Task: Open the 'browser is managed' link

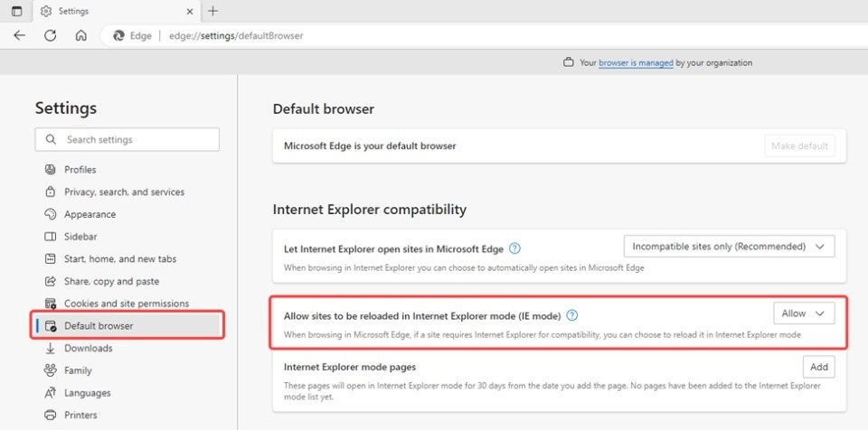Action: coord(635,63)
